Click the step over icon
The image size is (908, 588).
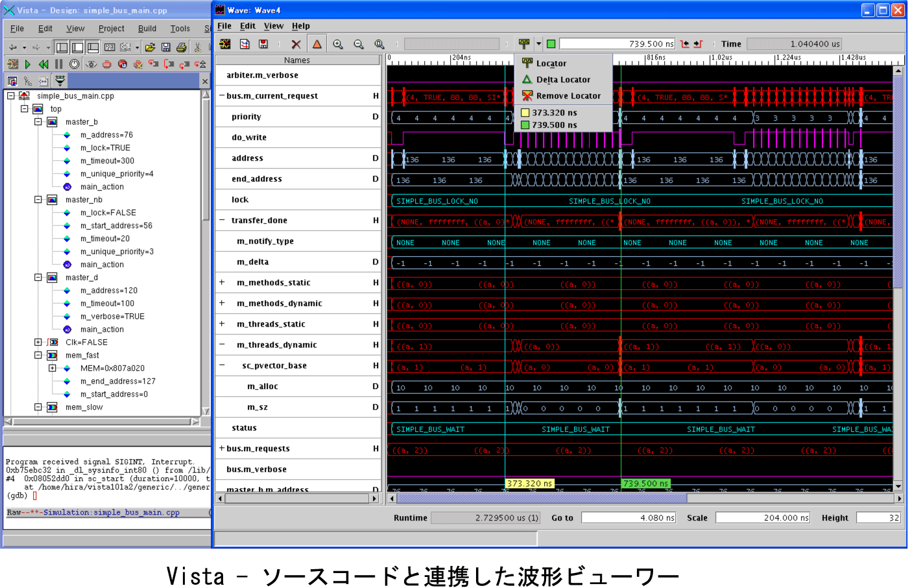169,64
